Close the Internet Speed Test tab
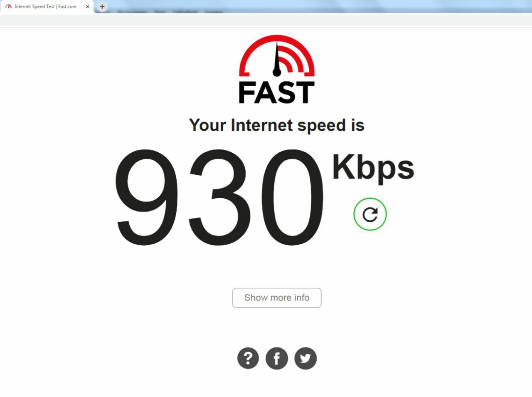Screen dimensions: 532x397 click(x=87, y=7)
